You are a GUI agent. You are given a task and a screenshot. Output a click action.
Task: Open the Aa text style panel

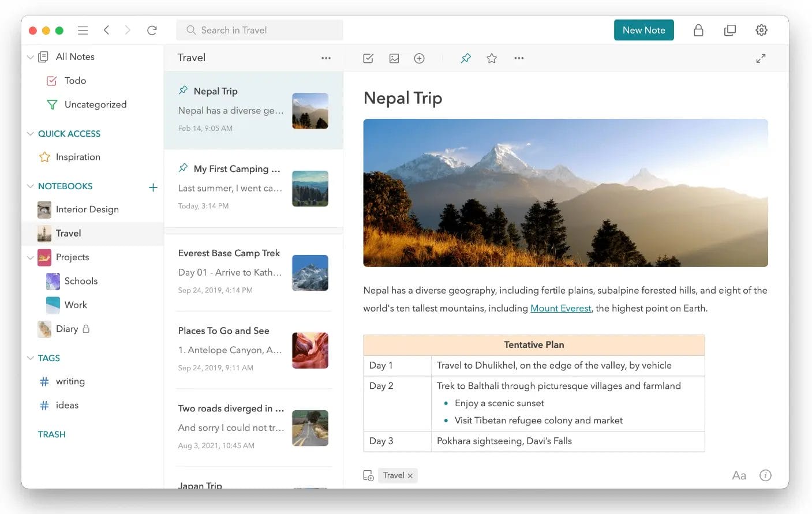click(x=739, y=475)
